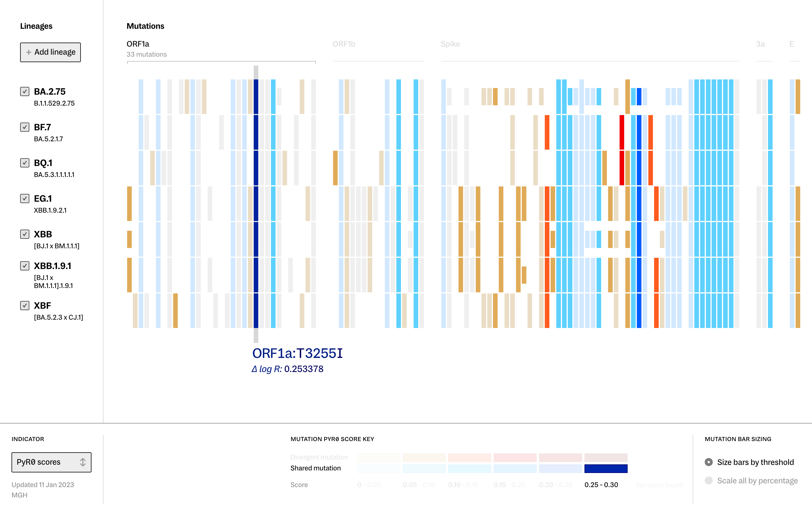The width and height of the screenshot is (812, 515).
Task: Click the XBB lineage name
Action: tap(43, 234)
